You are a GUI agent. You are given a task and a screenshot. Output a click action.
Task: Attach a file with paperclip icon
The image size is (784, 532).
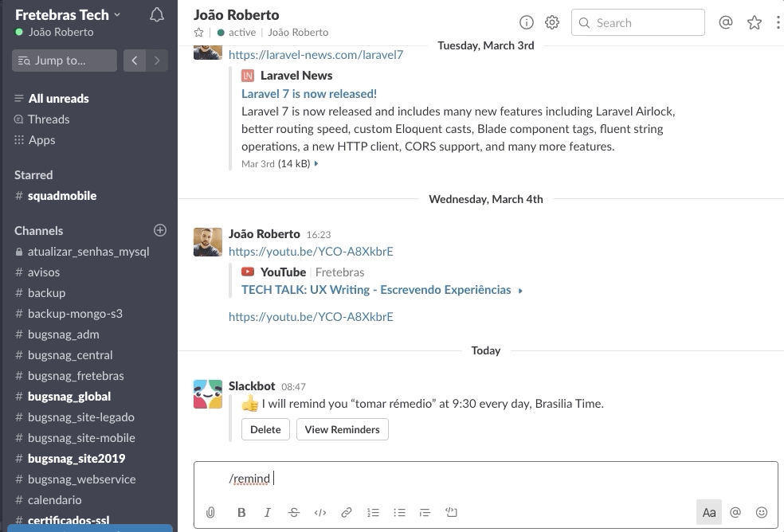[210, 513]
